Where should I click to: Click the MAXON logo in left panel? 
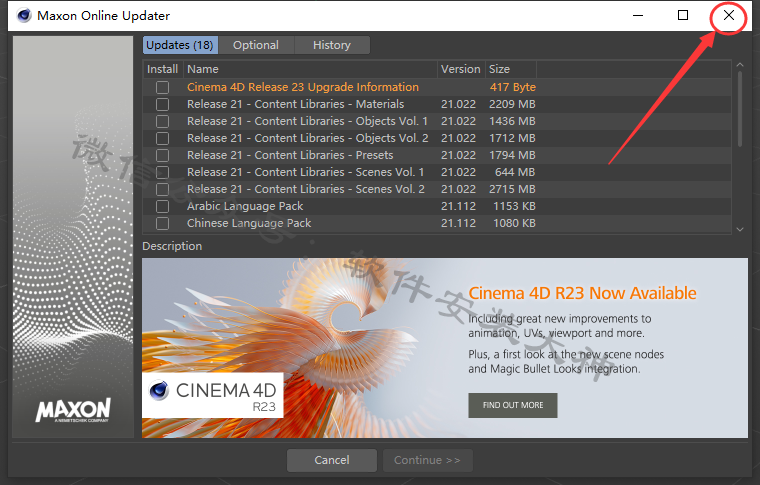coord(73,410)
